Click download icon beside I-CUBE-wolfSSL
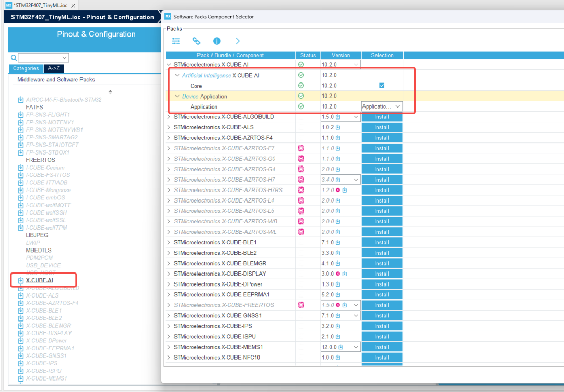564x392 pixels. point(21,220)
